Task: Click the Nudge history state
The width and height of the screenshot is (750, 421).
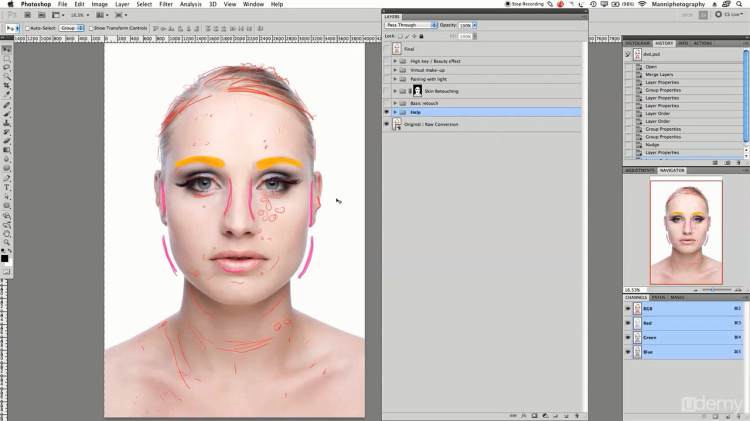Action: click(x=652, y=144)
